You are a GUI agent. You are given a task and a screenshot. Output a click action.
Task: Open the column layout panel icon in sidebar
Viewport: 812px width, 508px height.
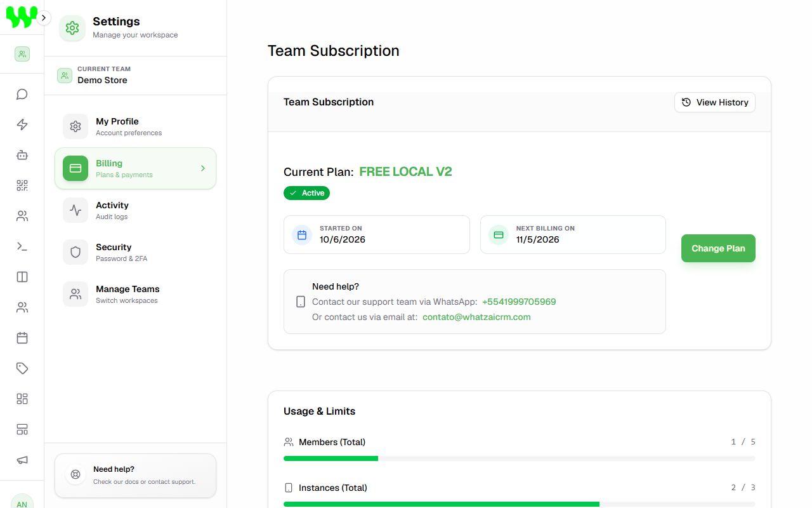(22, 277)
